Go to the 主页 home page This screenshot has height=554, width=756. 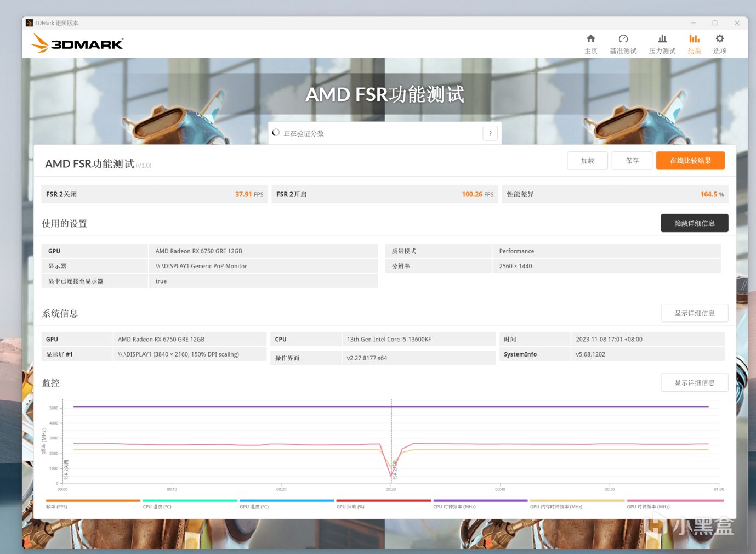click(590, 44)
